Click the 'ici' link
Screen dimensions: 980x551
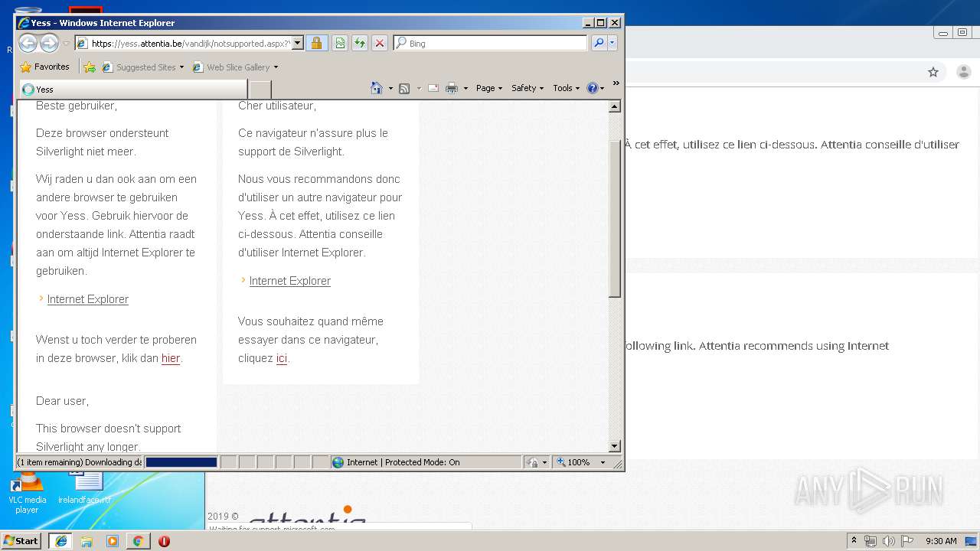(282, 358)
